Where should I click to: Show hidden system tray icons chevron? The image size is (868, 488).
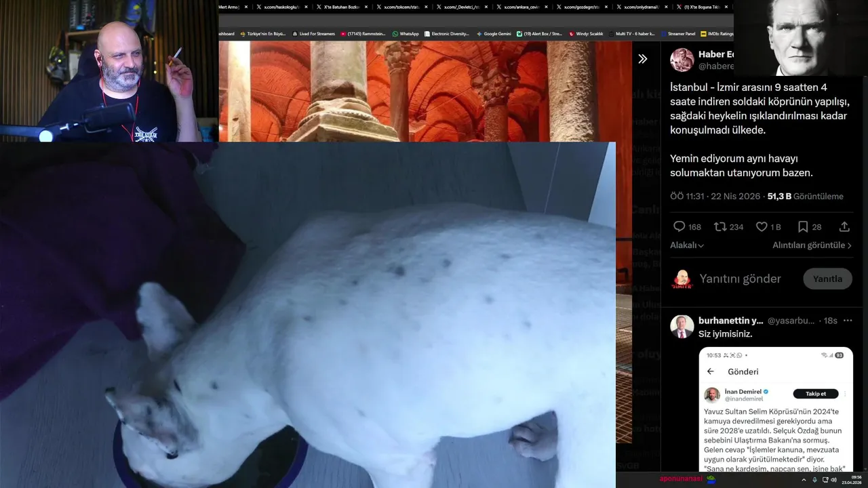804,480
